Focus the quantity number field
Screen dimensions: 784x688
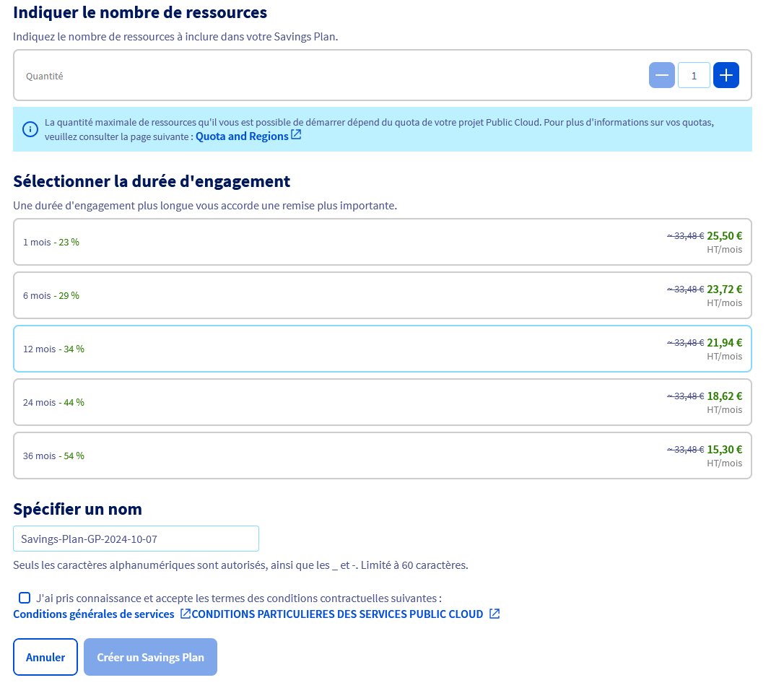tap(694, 76)
